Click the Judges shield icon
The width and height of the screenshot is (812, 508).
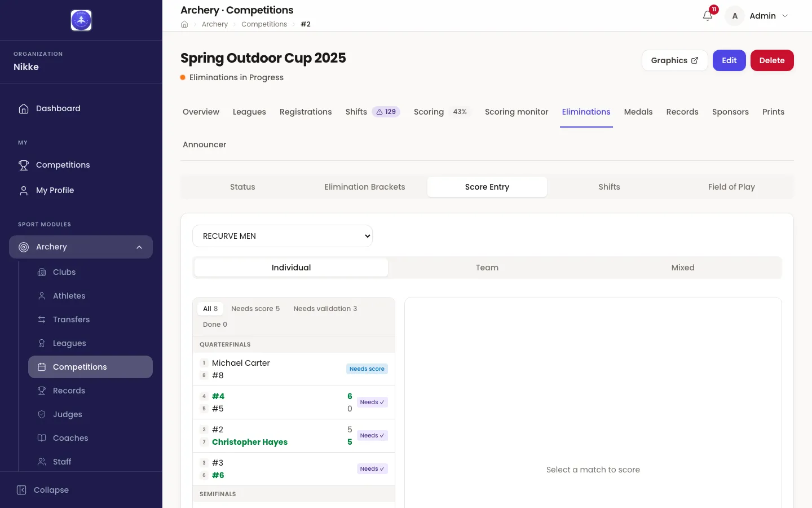[42, 414]
